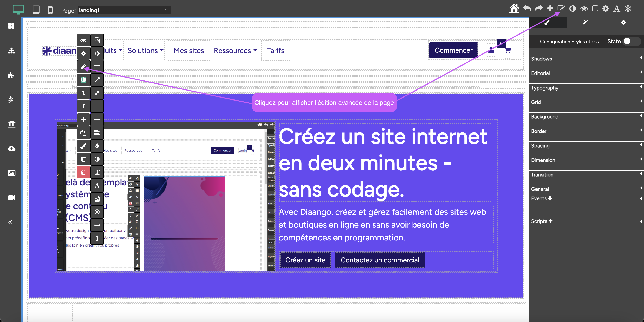
Task: Click the pencil edit tool in the floating toolbar
Action: coord(83,67)
